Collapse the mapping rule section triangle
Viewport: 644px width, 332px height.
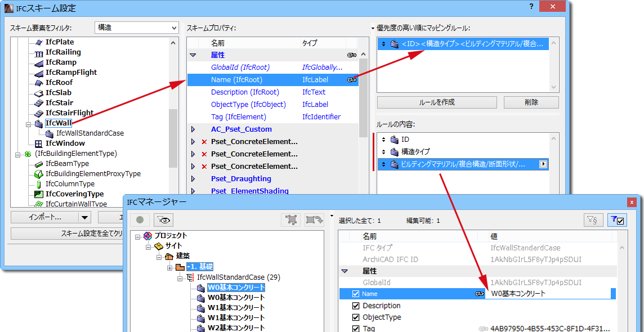[373, 28]
